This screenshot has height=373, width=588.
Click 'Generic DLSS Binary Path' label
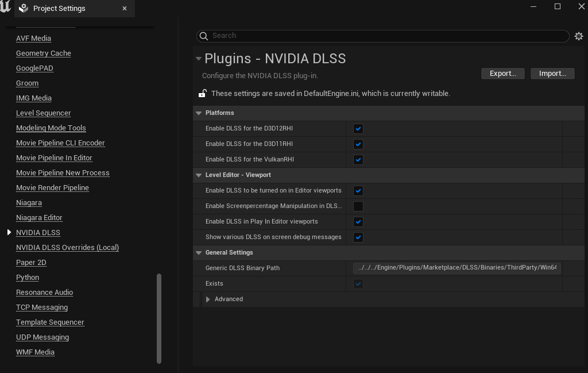point(243,268)
